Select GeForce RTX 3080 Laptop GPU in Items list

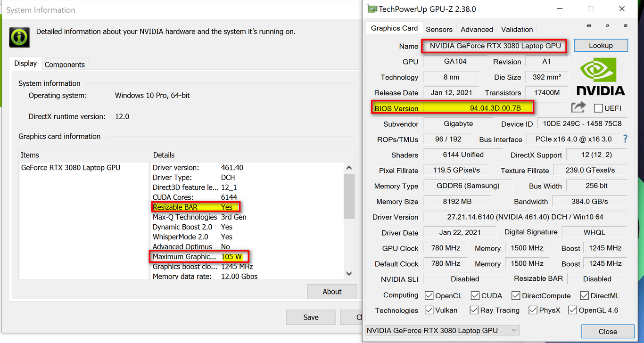[71, 168]
